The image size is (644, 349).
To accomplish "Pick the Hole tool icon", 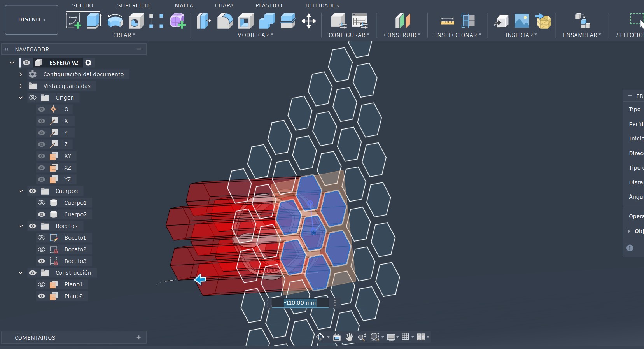I will 136,21.
